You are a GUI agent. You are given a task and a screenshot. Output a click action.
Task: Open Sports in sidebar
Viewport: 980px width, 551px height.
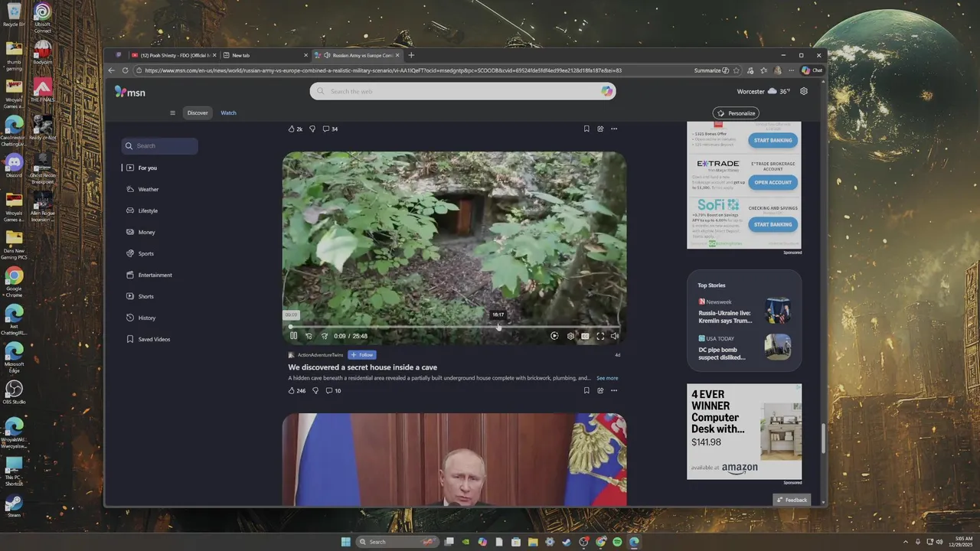145,253
